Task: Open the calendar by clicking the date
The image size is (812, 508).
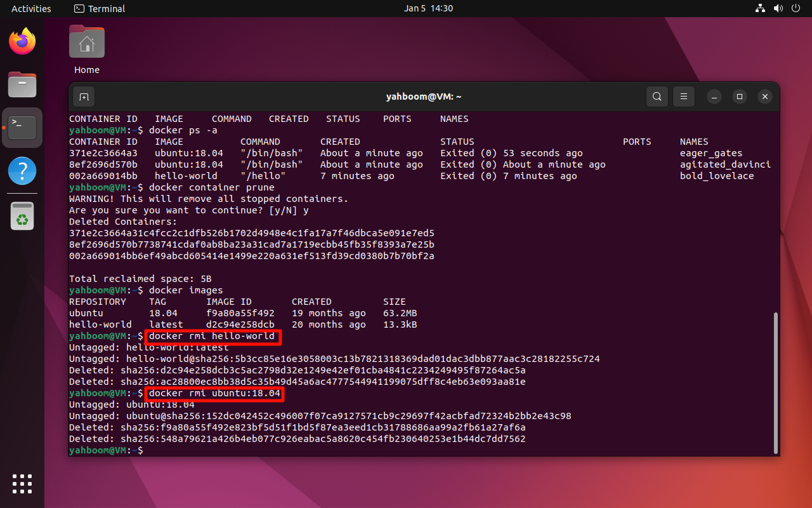Action: [x=428, y=8]
